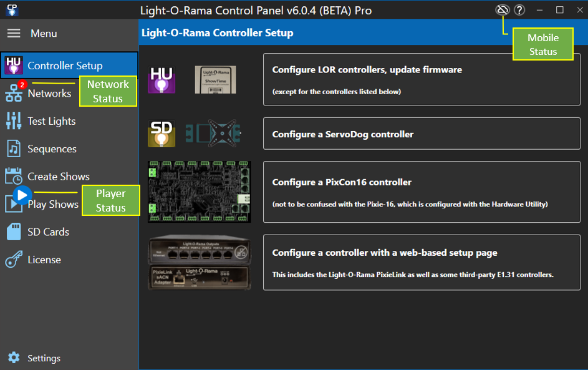Click the SD Cards icon
The width and height of the screenshot is (588, 370).
14,232
